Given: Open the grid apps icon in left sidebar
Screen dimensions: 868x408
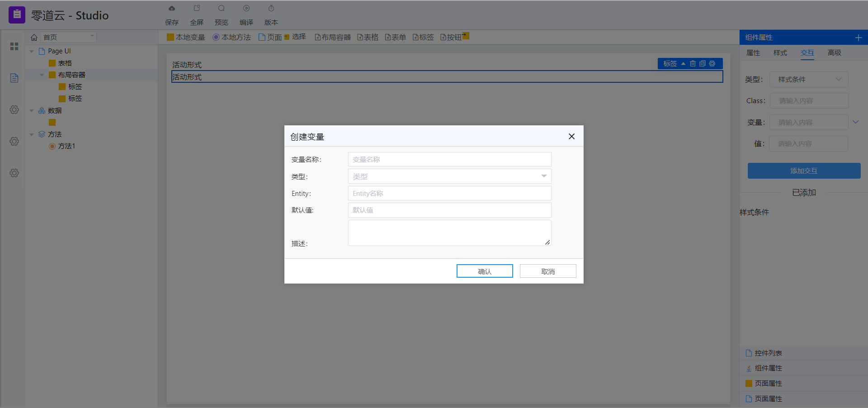Looking at the screenshot, I should point(14,46).
